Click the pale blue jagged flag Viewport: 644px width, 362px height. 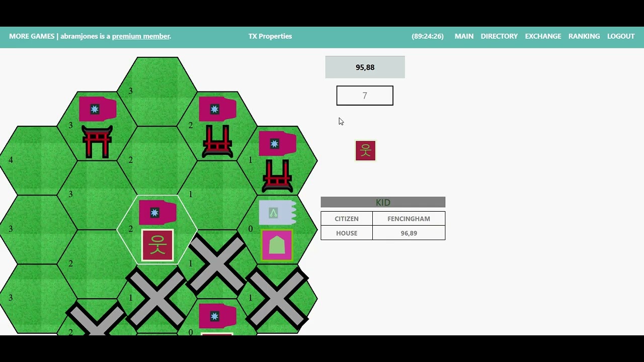(x=277, y=213)
